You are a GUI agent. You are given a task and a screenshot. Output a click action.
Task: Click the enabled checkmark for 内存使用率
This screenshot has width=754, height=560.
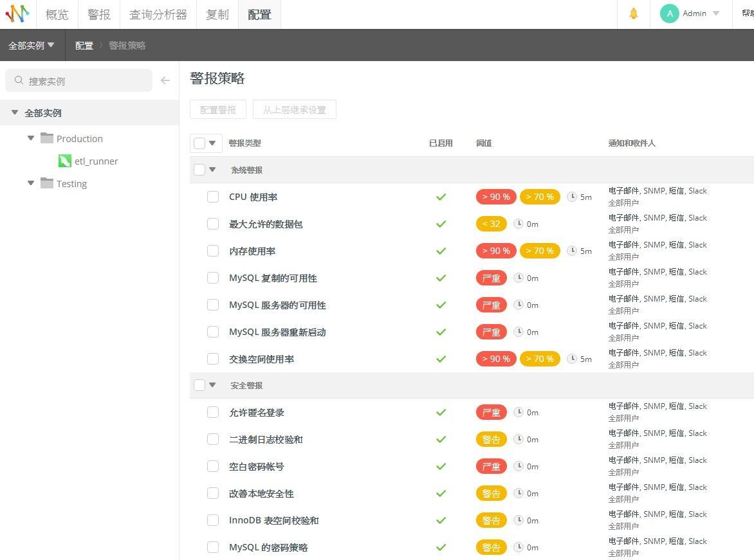(441, 251)
